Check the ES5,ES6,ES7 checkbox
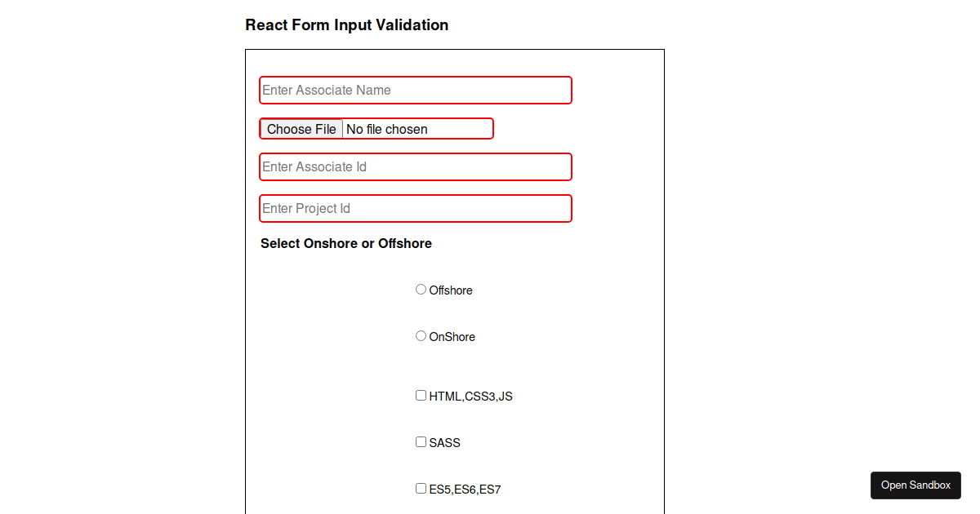The width and height of the screenshot is (980, 514). (x=421, y=488)
